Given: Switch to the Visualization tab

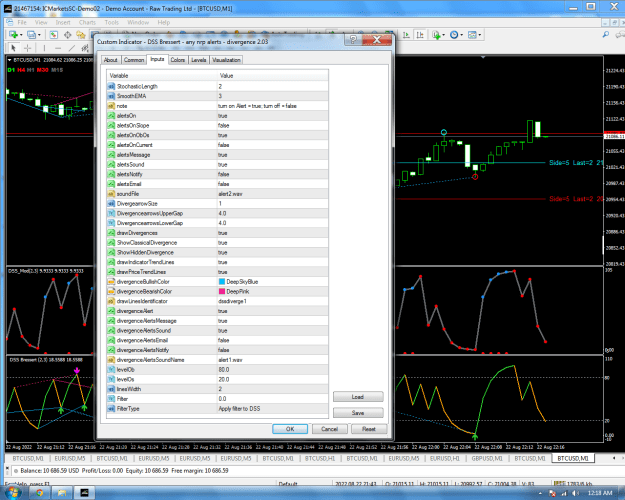Looking at the screenshot, I should [226, 60].
